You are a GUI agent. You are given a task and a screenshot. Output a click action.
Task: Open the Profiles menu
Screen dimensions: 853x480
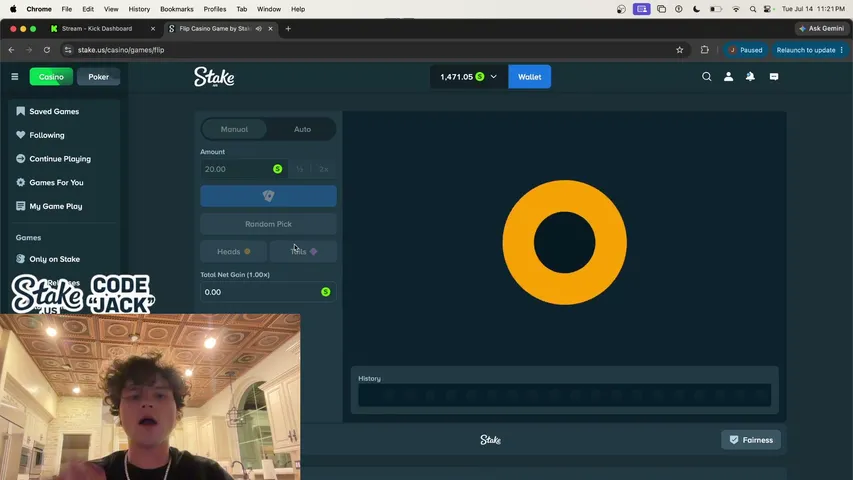click(215, 9)
